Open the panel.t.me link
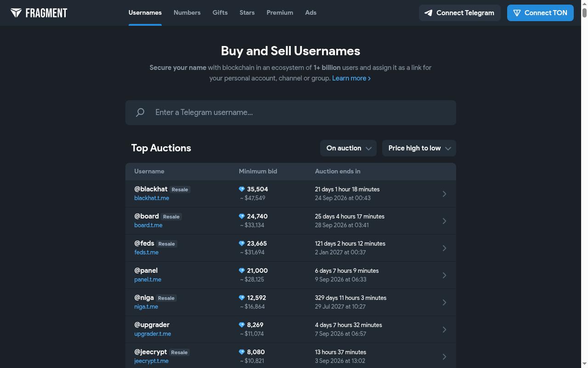Screen dimensions: 588x368 tap(147, 280)
